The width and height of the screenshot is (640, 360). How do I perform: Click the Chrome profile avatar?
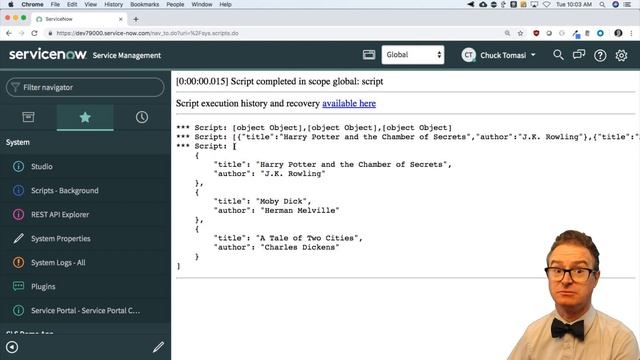(x=618, y=33)
